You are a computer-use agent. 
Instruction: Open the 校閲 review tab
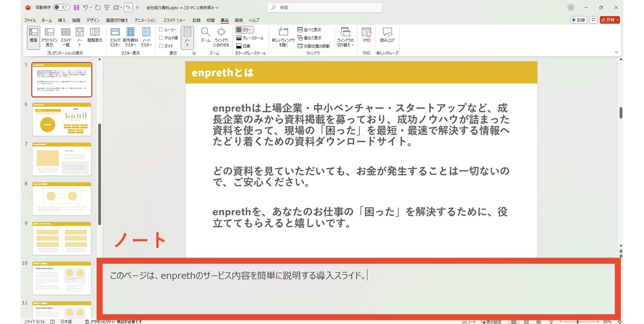coord(211,20)
